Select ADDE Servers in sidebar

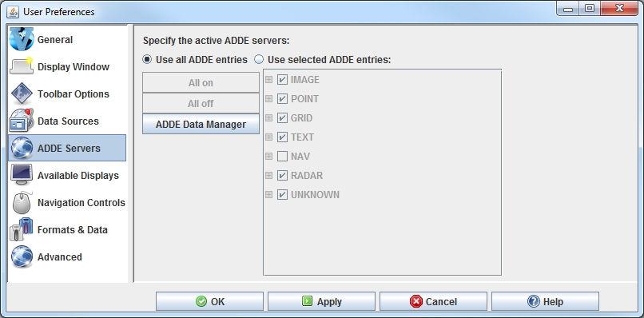[67, 148]
